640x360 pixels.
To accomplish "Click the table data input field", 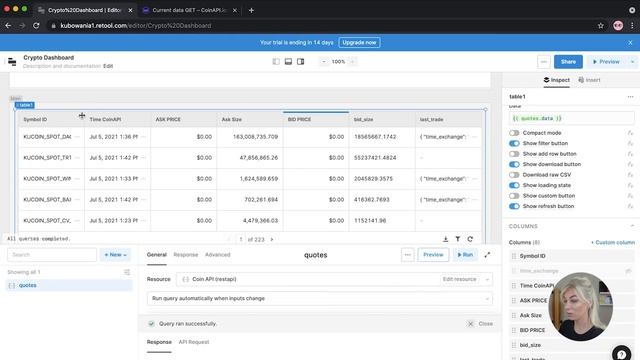I will 571,118.
